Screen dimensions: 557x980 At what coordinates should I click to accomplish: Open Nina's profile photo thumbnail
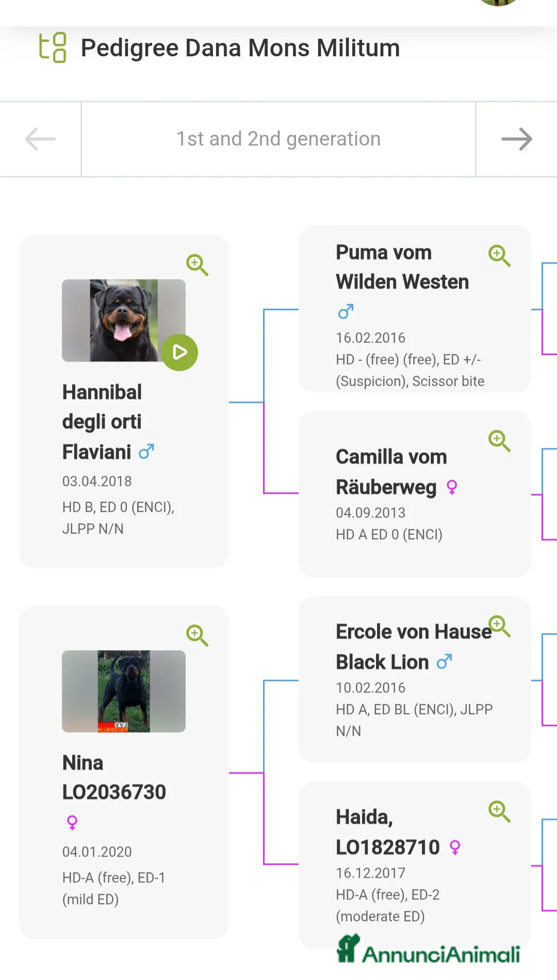(x=124, y=692)
